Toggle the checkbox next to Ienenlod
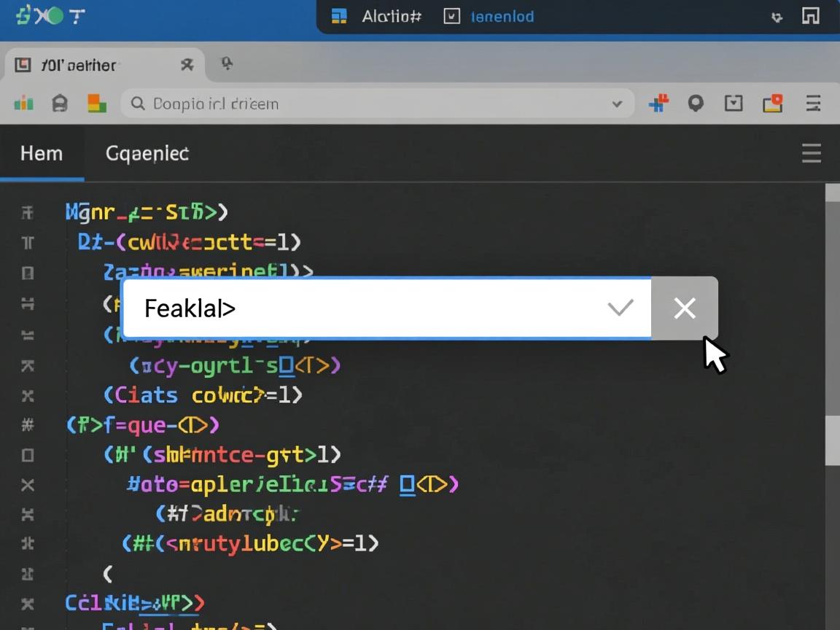 pyautogui.click(x=452, y=16)
